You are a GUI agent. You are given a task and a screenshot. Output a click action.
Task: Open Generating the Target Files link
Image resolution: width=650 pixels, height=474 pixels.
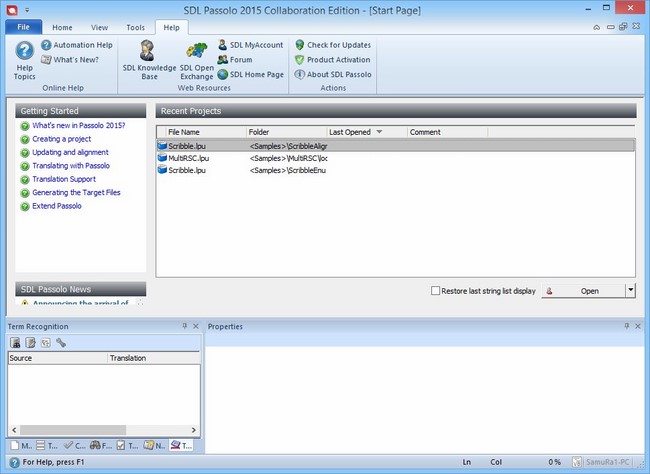click(x=76, y=192)
